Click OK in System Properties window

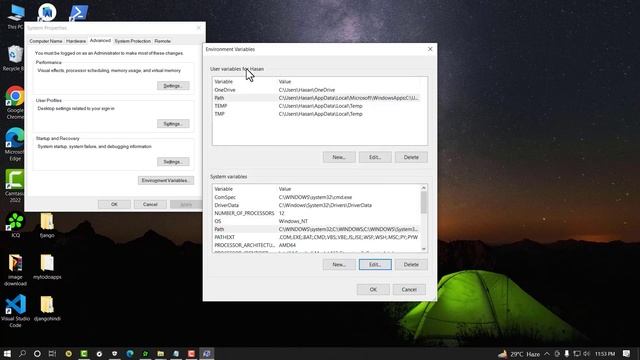coord(114,204)
